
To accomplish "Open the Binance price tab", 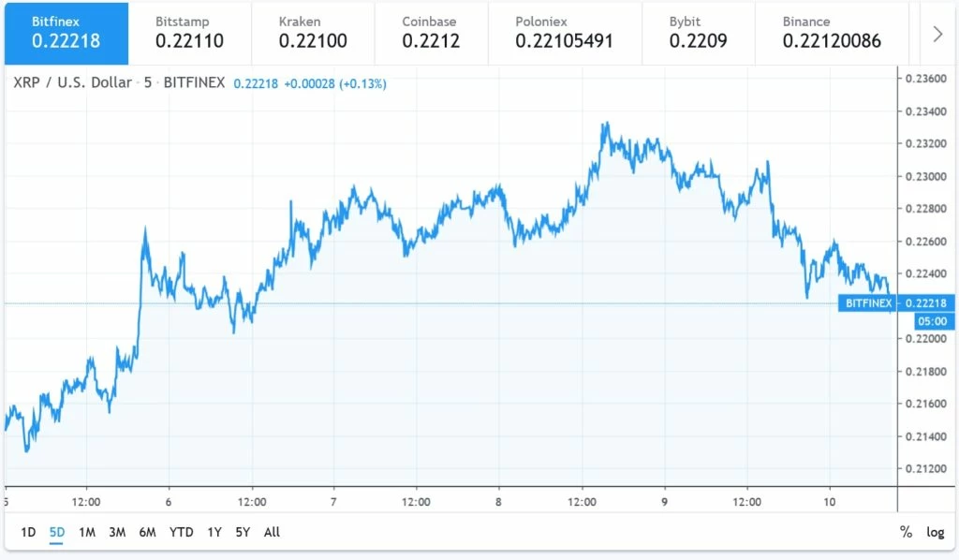I will coord(833,34).
